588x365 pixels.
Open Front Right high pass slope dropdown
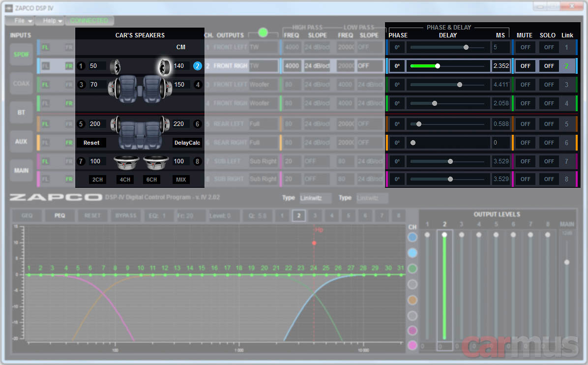pyautogui.click(x=317, y=66)
